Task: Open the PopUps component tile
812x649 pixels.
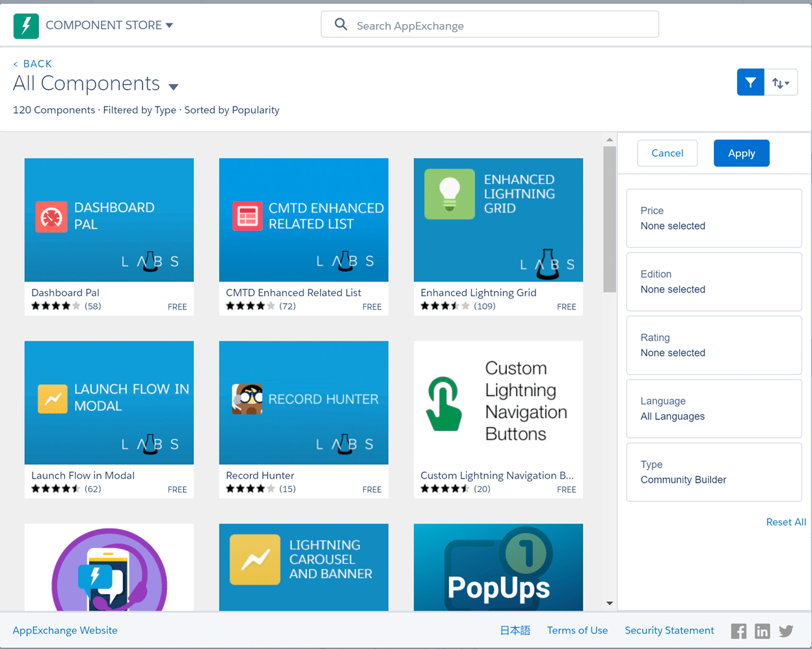Action: (498, 567)
